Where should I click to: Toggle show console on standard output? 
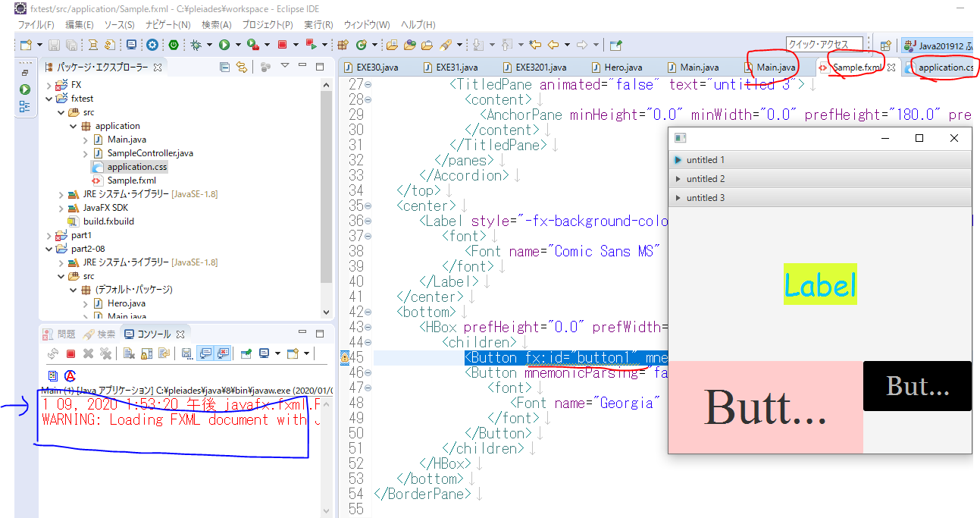coord(205,353)
